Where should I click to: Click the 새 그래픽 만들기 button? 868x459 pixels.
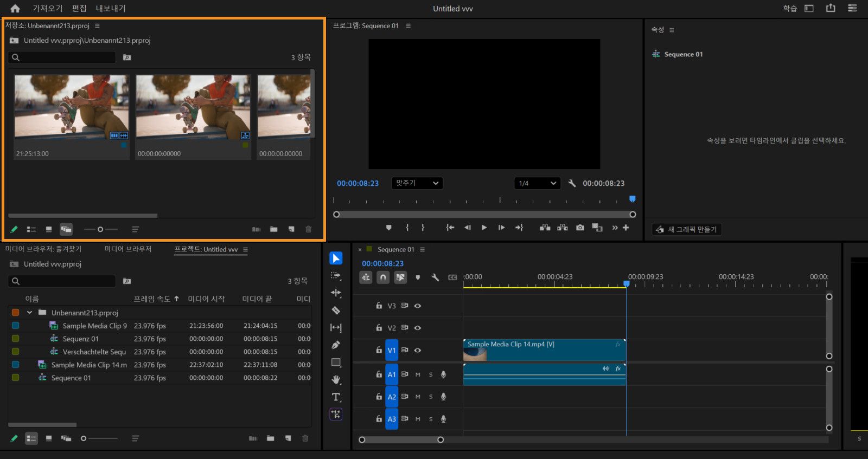[686, 229]
